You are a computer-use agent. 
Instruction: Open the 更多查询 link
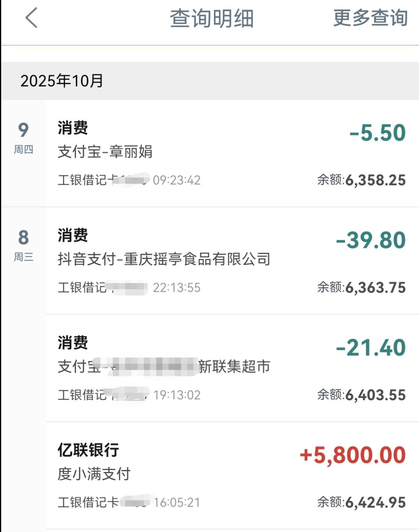[x=370, y=18]
